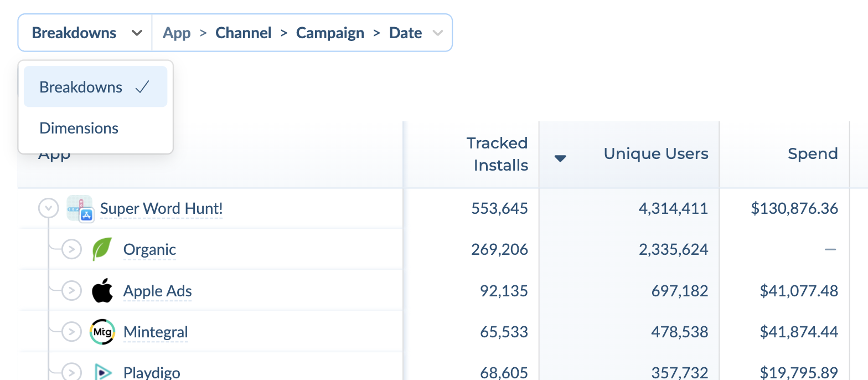Expand the Playdigo channel row
Screen dimensions: 868x380
pyautogui.click(x=71, y=372)
